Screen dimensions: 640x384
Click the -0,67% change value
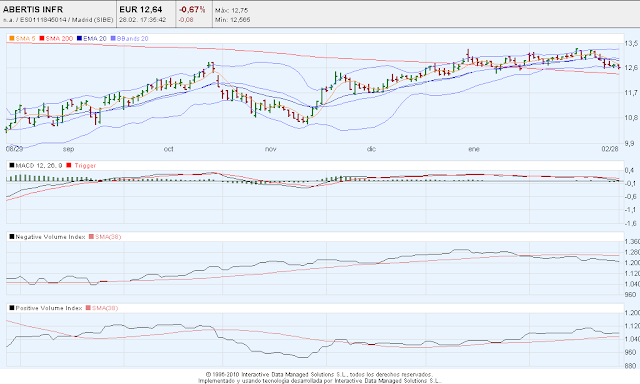pyautogui.click(x=192, y=9)
